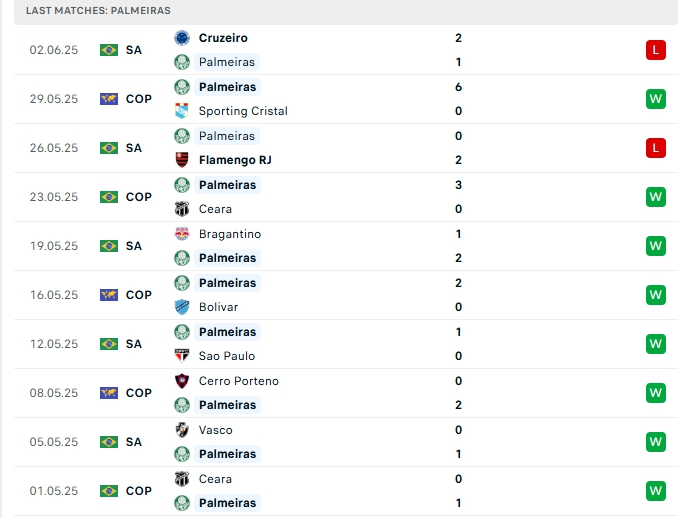Click the green W badge for Sporting Cristal match
This screenshot has width=687, height=518.
[x=656, y=99]
